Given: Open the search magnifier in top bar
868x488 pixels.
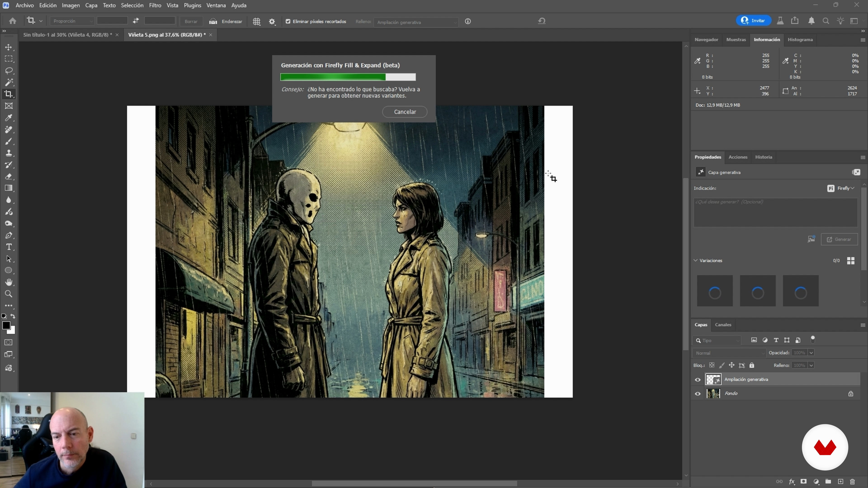Looking at the screenshot, I should tap(826, 21).
